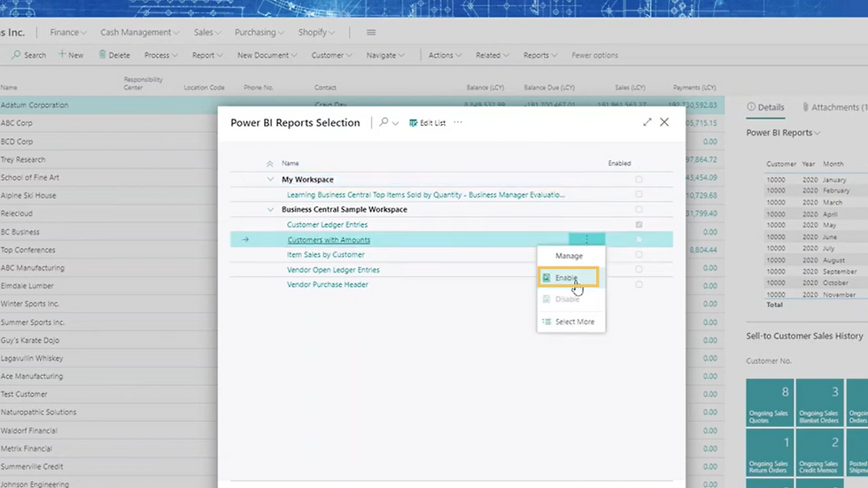Check Enabled for Vendor Open Ledger Entries

click(x=639, y=269)
